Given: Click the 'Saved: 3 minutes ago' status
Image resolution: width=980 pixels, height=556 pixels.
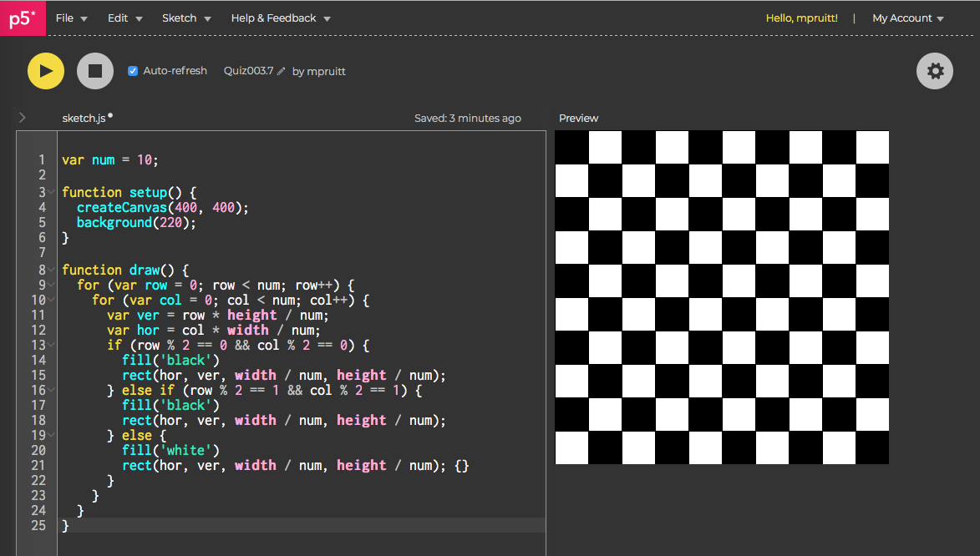Looking at the screenshot, I should (x=468, y=118).
